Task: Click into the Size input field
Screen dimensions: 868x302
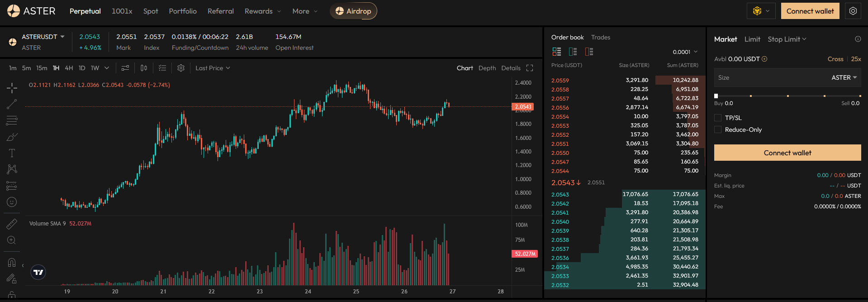Action: pos(769,77)
